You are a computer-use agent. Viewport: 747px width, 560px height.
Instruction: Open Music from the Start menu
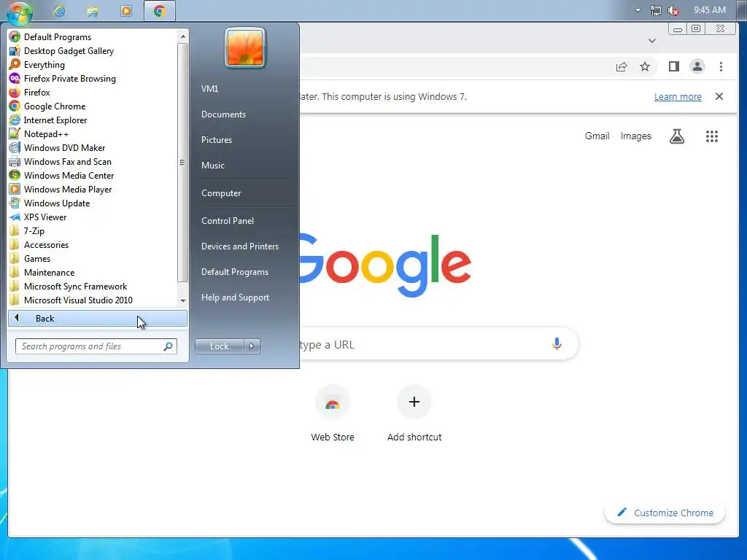[x=212, y=166]
